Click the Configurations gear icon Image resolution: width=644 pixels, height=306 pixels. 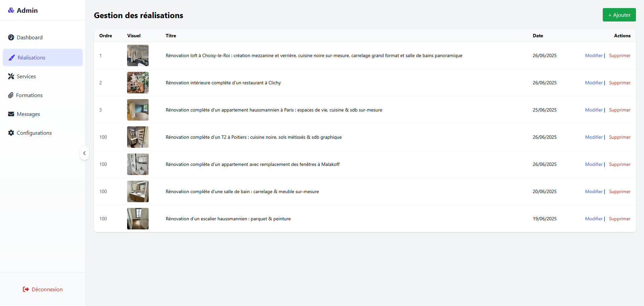[x=11, y=133]
